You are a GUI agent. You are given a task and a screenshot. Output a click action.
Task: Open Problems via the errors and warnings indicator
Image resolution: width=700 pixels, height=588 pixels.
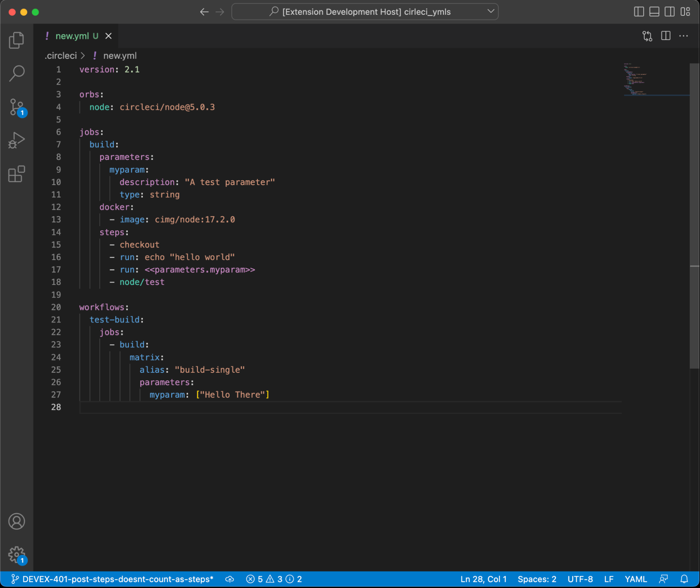274,579
